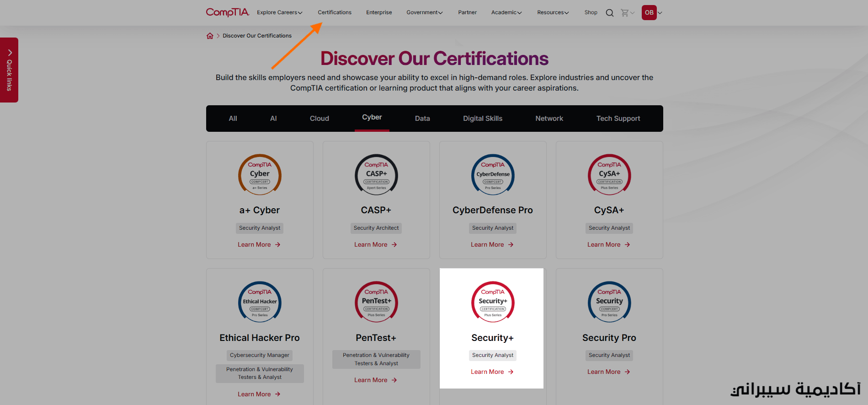The height and width of the screenshot is (405, 868).
Task: Select the Network category tab
Action: click(549, 119)
